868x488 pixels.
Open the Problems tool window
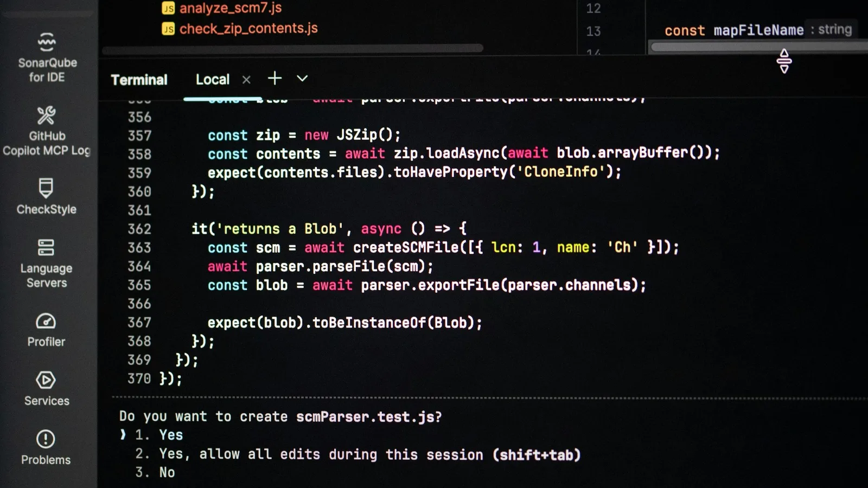click(46, 448)
